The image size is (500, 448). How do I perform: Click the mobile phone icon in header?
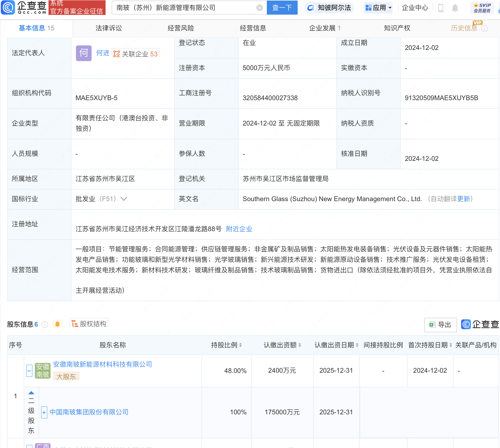tap(441, 8)
